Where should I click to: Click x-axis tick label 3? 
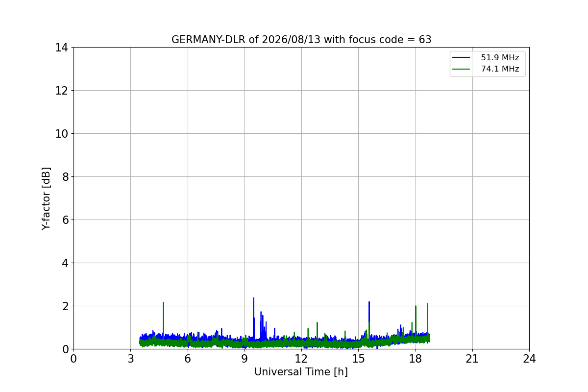click(x=130, y=359)
